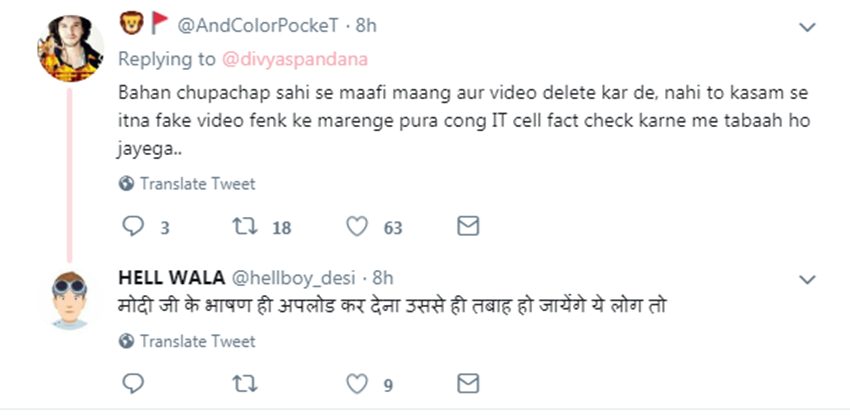Visit HELL WALA display name profile
This screenshot has height=417, width=850.
pos(171,277)
